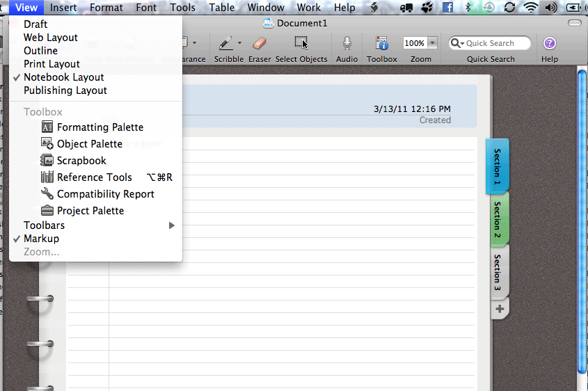This screenshot has width=588, height=391.
Task: Click the Select Objects tool
Action: pos(301,43)
